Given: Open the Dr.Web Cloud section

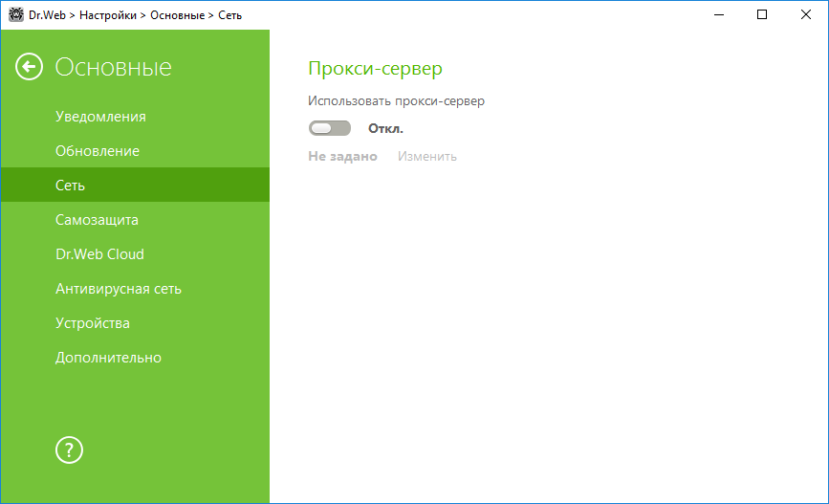Looking at the screenshot, I should 135,253.
